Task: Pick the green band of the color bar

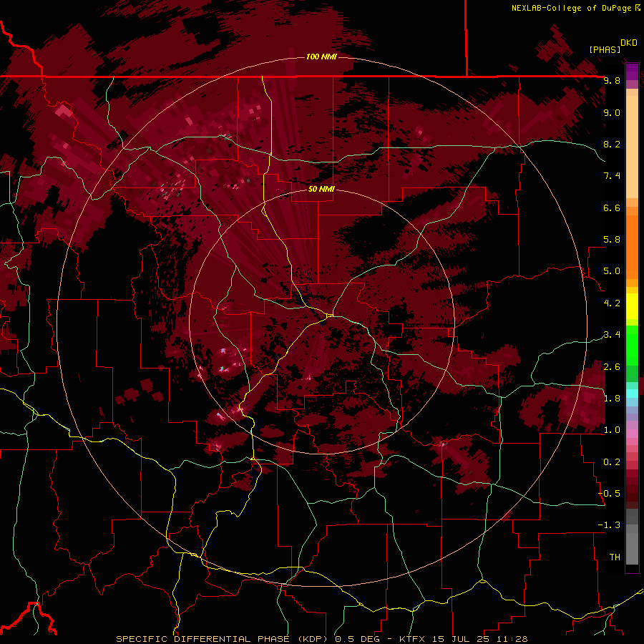Action: (x=632, y=346)
